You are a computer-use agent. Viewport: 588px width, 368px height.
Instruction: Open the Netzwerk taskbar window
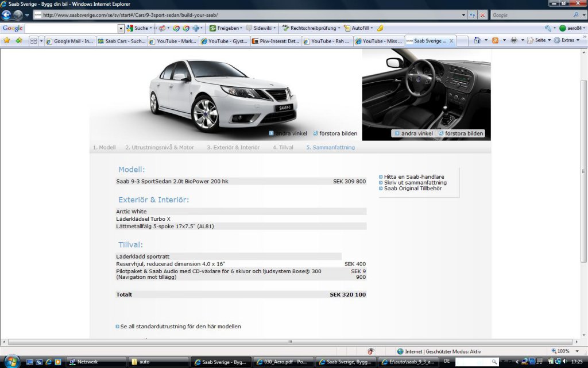tap(96, 362)
